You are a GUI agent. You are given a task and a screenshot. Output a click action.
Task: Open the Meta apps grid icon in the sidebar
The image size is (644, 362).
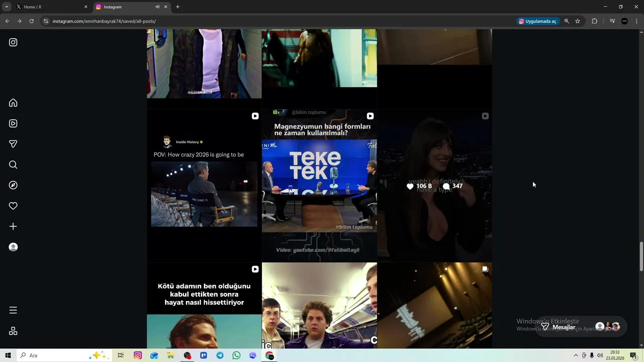[13, 331]
